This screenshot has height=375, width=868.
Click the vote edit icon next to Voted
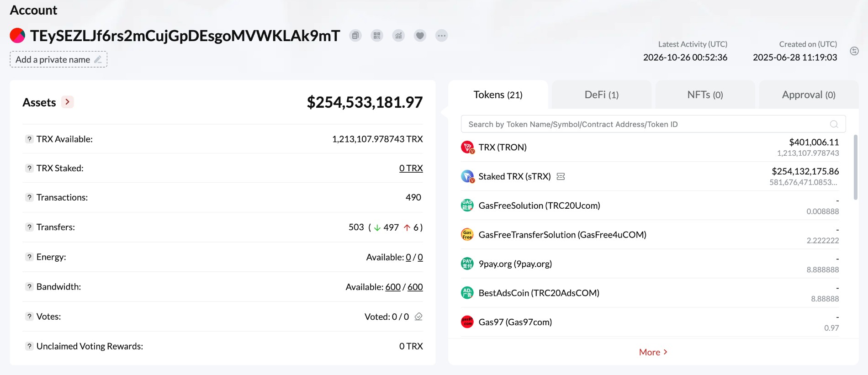pyautogui.click(x=418, y=317)
